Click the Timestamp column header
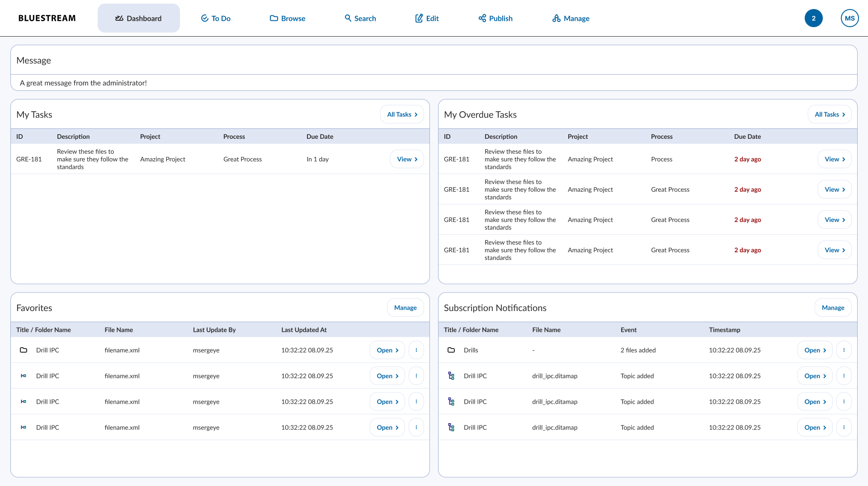The width and height of the screenshot is (868, 486). click(x=725, y=330)
